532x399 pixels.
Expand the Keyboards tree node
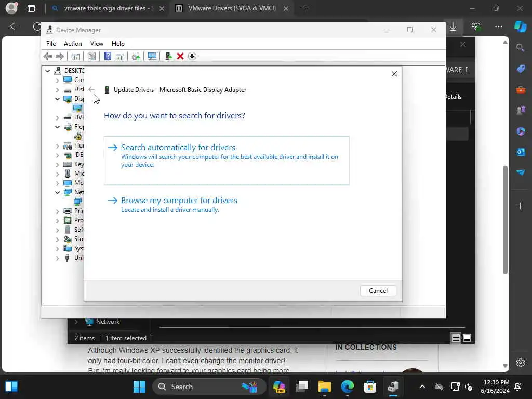tap(57, 164)
